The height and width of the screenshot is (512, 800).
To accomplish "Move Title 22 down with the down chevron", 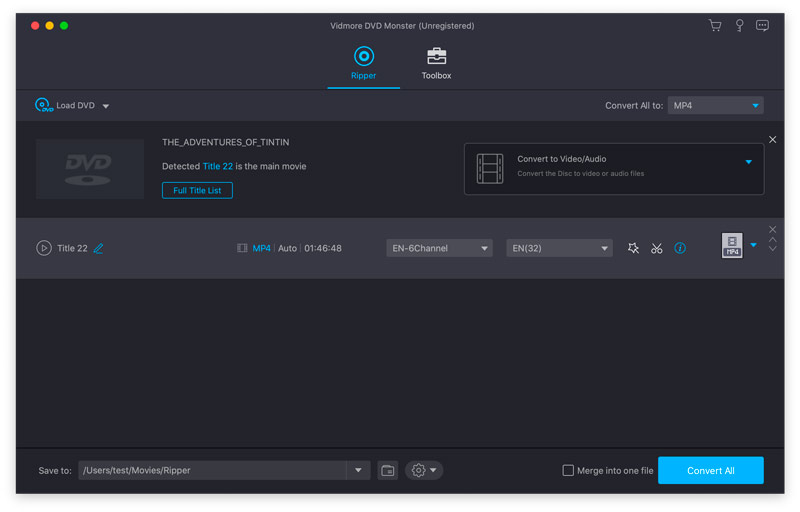I will click(x=772, y=249).
